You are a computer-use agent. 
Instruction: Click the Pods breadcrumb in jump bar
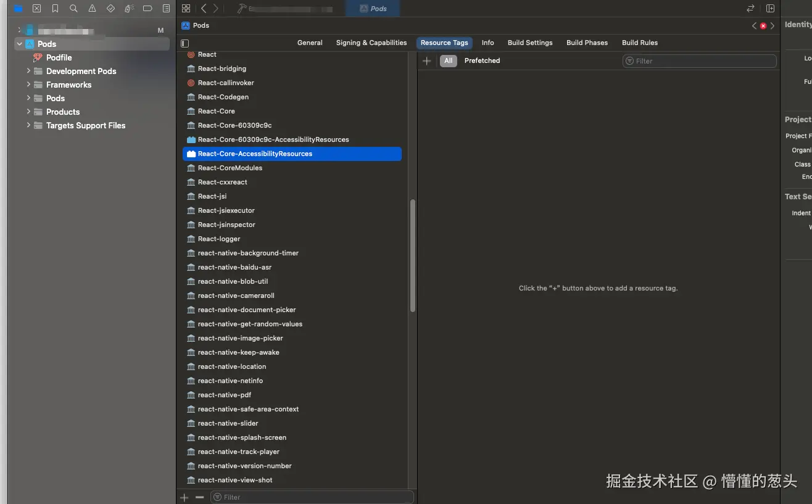click(x=196, y=25)
